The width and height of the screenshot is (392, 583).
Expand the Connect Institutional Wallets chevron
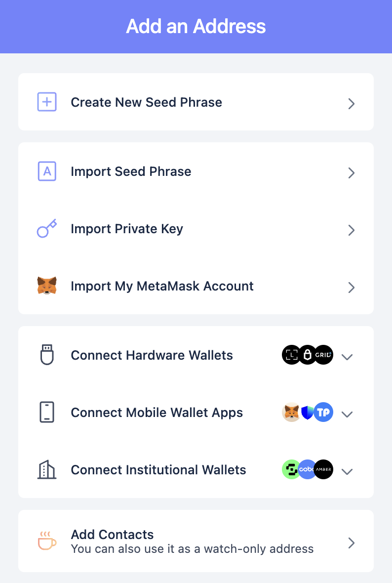pyautogui.click(x=347, y=471)
